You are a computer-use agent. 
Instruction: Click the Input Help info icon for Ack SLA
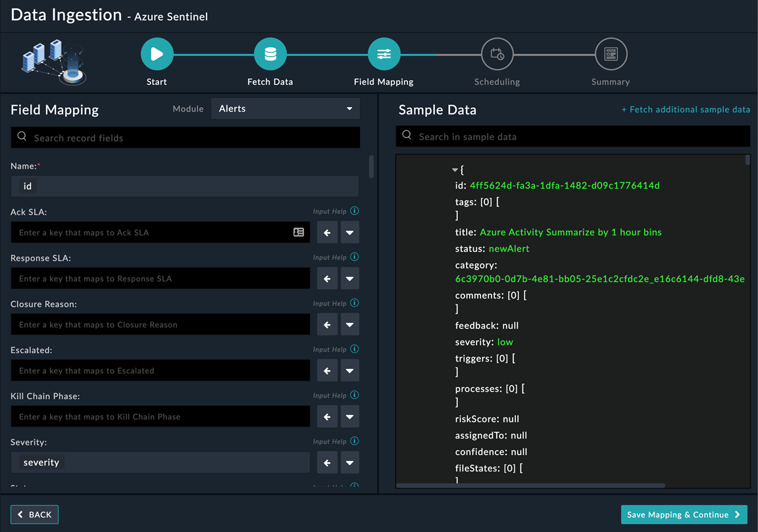[354, 210]
